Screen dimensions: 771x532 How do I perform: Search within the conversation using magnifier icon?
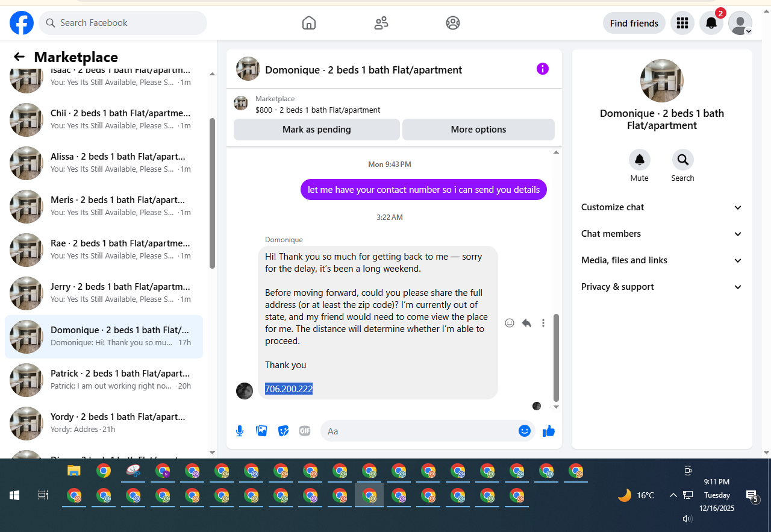click(x=683, y=160)
